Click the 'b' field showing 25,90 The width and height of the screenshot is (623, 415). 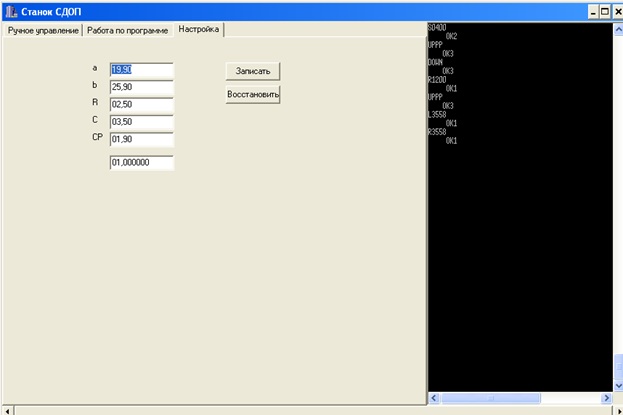pos(142,87)
